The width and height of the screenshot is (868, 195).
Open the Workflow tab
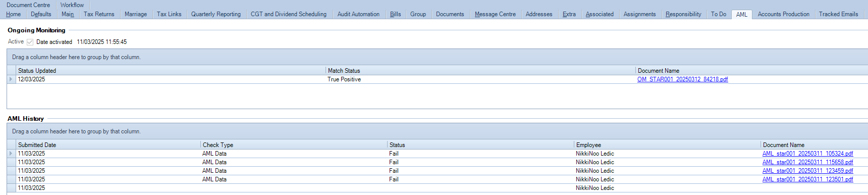(72, 5)
